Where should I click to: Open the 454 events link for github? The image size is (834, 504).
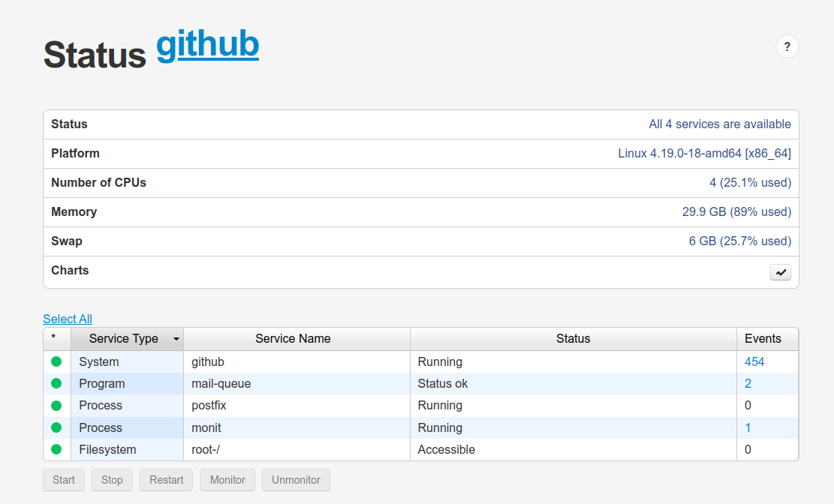(x=754, y=361)
